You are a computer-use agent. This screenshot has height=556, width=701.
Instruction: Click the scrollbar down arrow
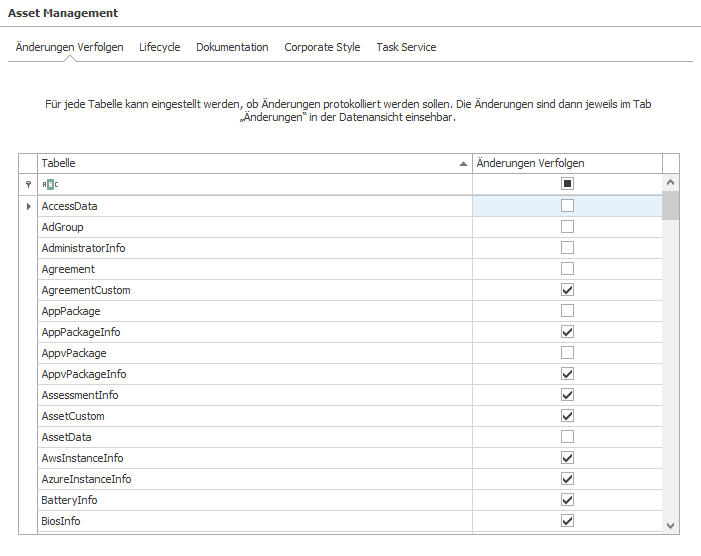coord(670,526)
